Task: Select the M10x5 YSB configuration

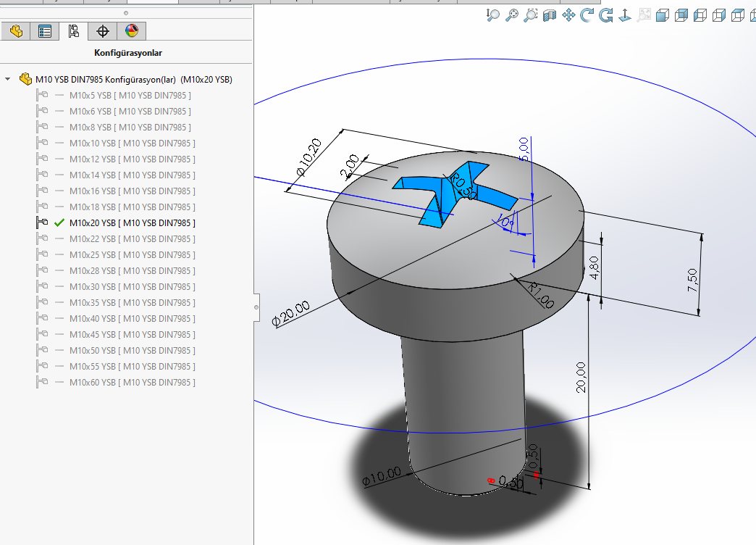Action: (91, 95)
